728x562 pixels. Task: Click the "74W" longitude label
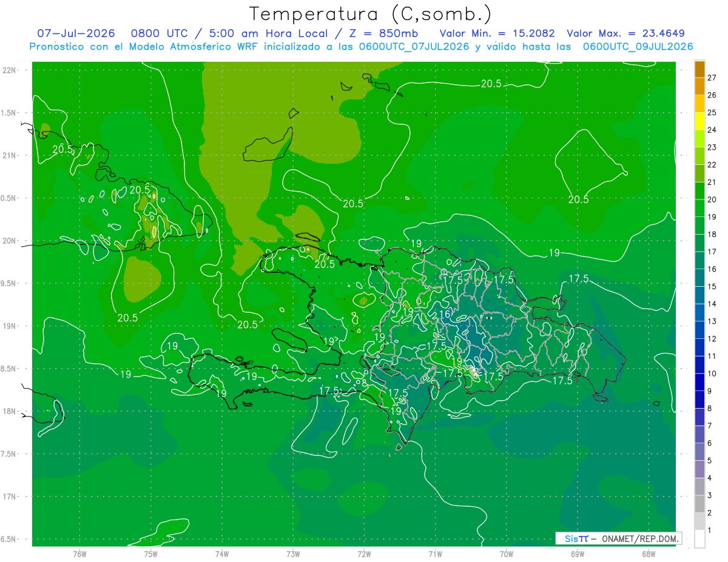coord(222,554)
